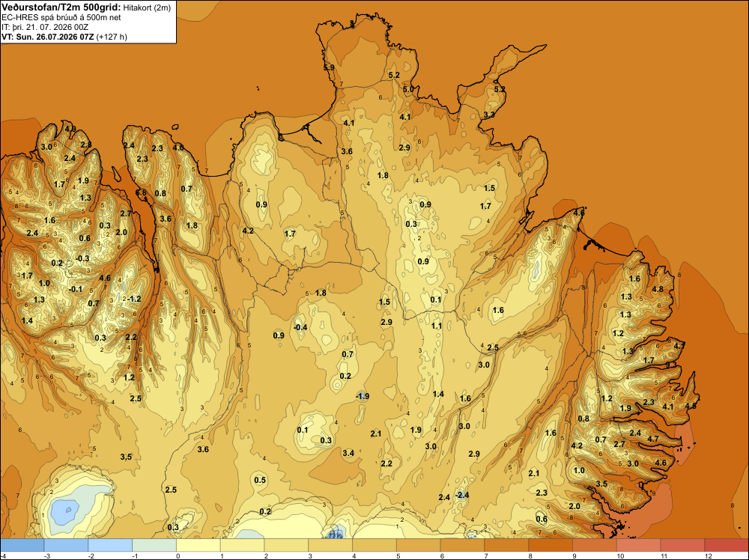Pick the legend colour between 11 and 12
The height and width of the screenshot is (560, 749).
click(x=682, y=545)
